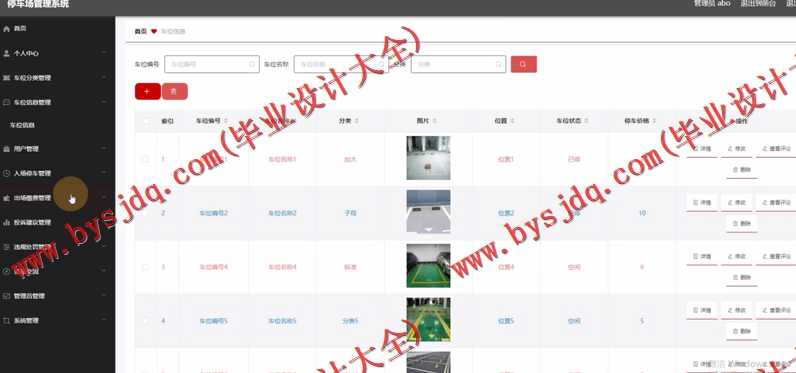Click 详情 for row 车位编号4
796x373 pixels.
click(702, 256)
